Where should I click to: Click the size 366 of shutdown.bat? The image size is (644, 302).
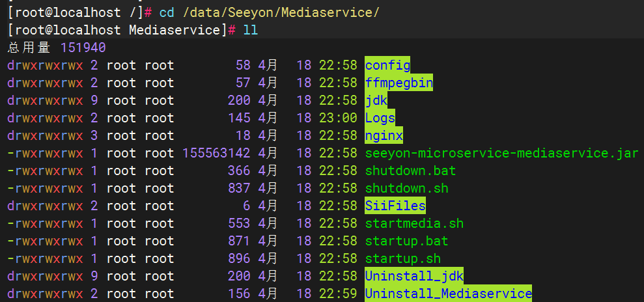pos(239,171)
